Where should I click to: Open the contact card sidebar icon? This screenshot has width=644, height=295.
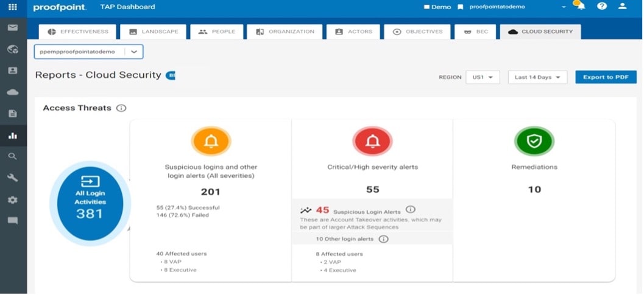(x=13, y=71)
